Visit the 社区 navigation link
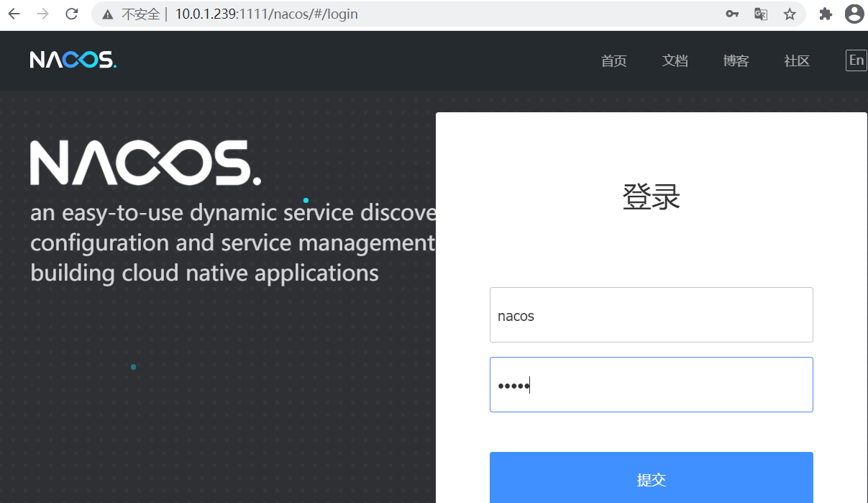 [796, 61]
